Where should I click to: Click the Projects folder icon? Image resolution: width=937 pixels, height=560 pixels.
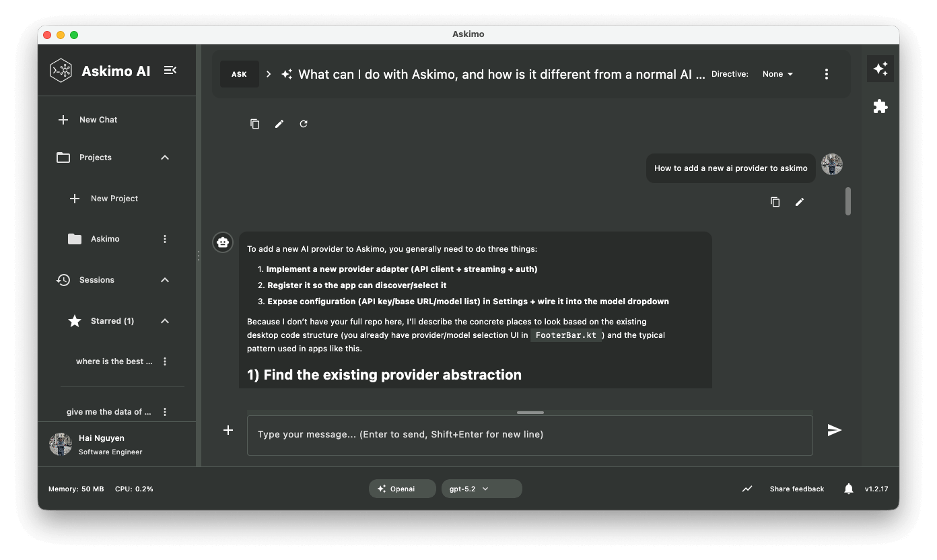[x=63, y=157]
